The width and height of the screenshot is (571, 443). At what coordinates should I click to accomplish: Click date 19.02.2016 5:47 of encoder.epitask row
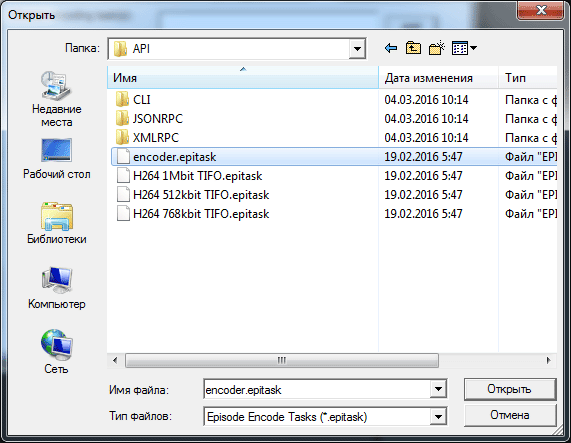tap(423, 157)
